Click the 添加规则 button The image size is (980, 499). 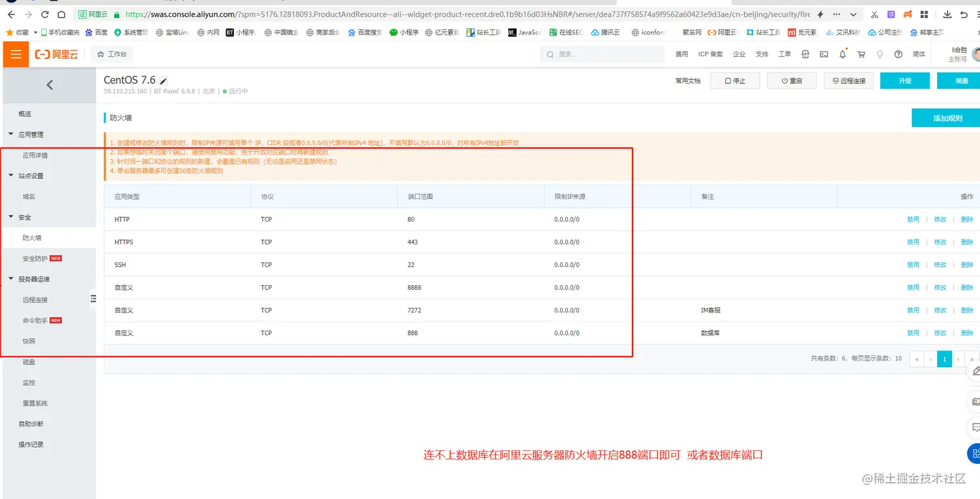click(x=946, y=118)
